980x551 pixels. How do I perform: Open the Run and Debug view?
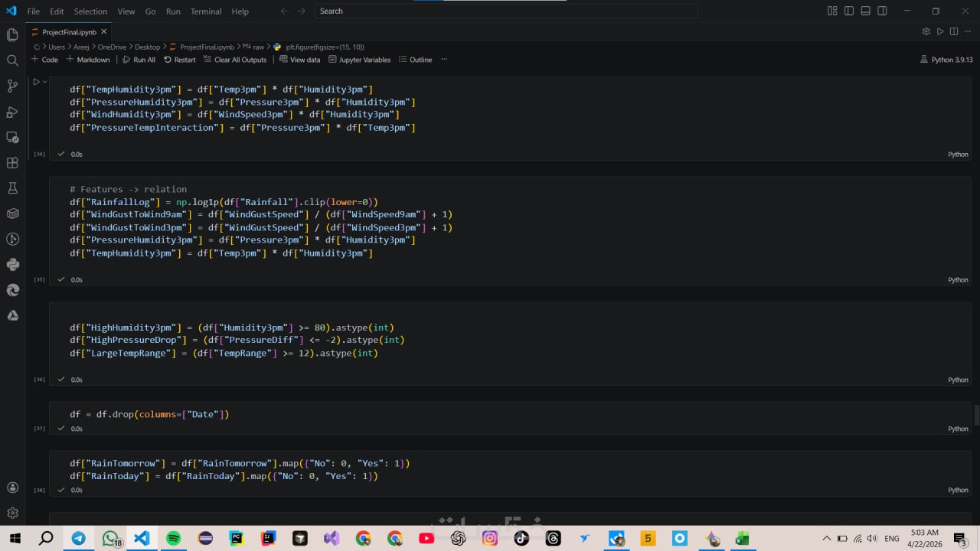pyautogui.click(x=12, y=112)
